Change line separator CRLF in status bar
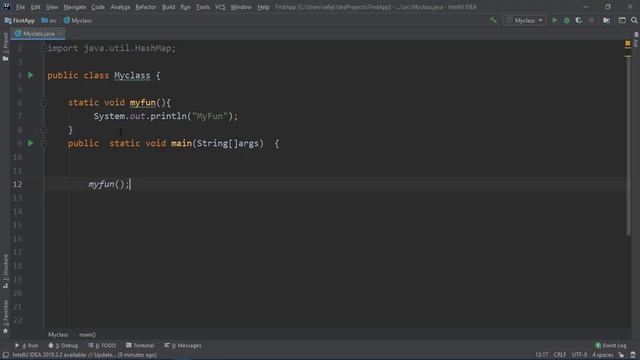The height and width of the screenshot is (360, 640). (x=560, y=355)
